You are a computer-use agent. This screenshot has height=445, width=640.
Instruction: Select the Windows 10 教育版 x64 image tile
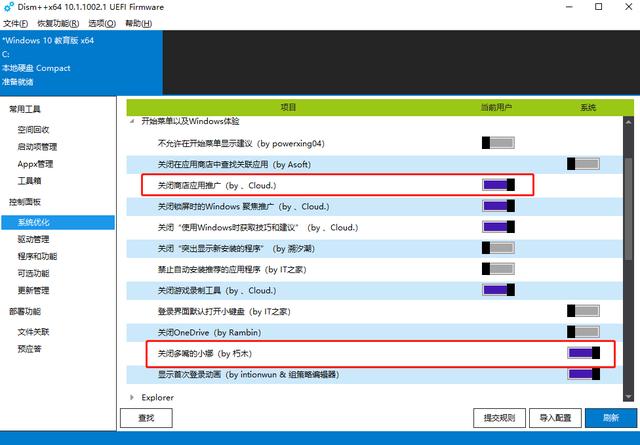pos(81,62)
